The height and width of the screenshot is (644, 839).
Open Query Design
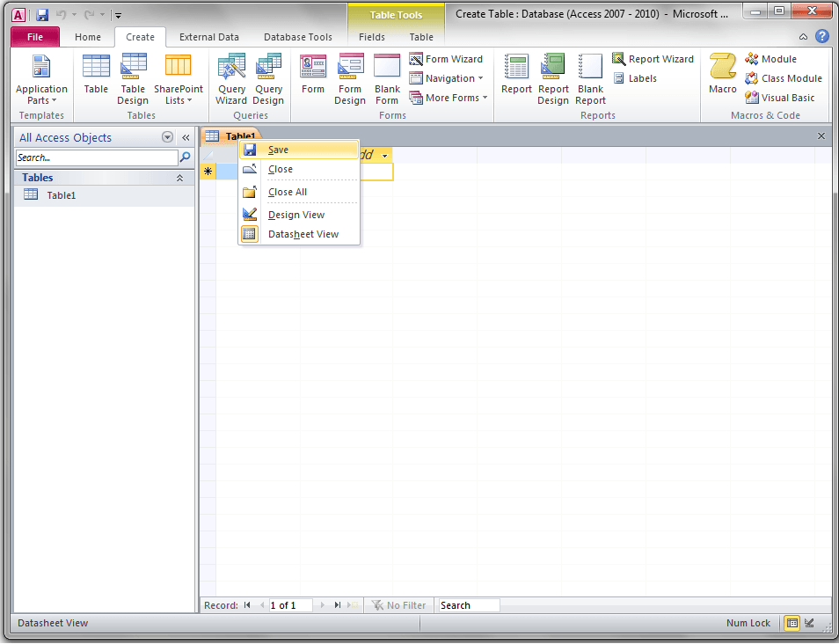(x=268, y=80)
